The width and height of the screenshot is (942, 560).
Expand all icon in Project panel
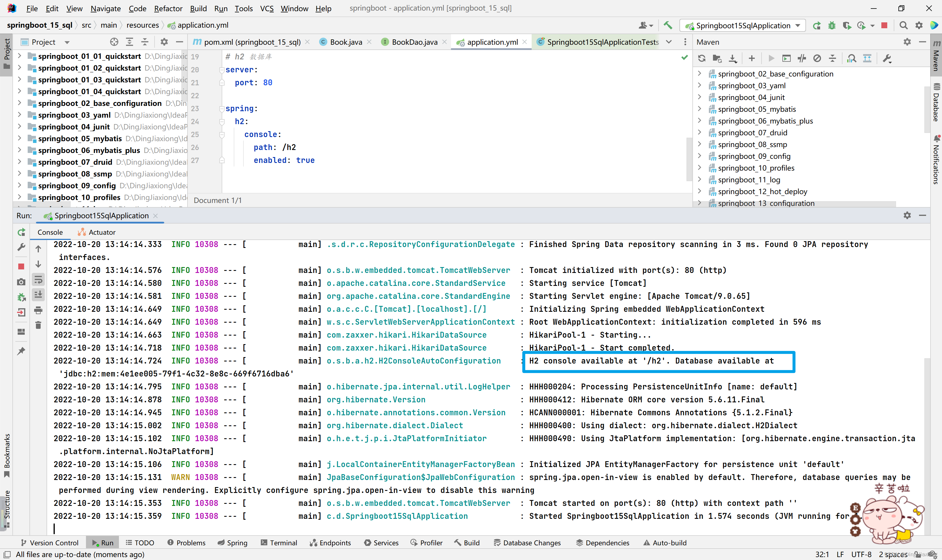coord(130,42)
